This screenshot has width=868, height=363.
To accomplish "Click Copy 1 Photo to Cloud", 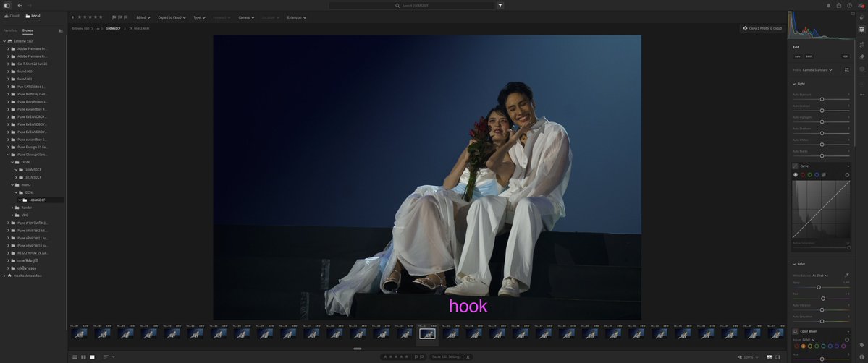I will pos(762,28).
